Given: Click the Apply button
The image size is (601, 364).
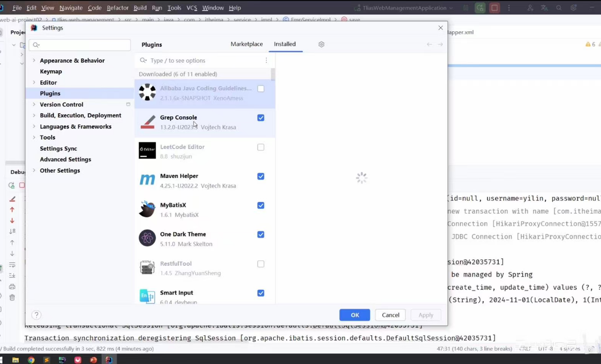Looking at the screenshot, I should 425,315.
